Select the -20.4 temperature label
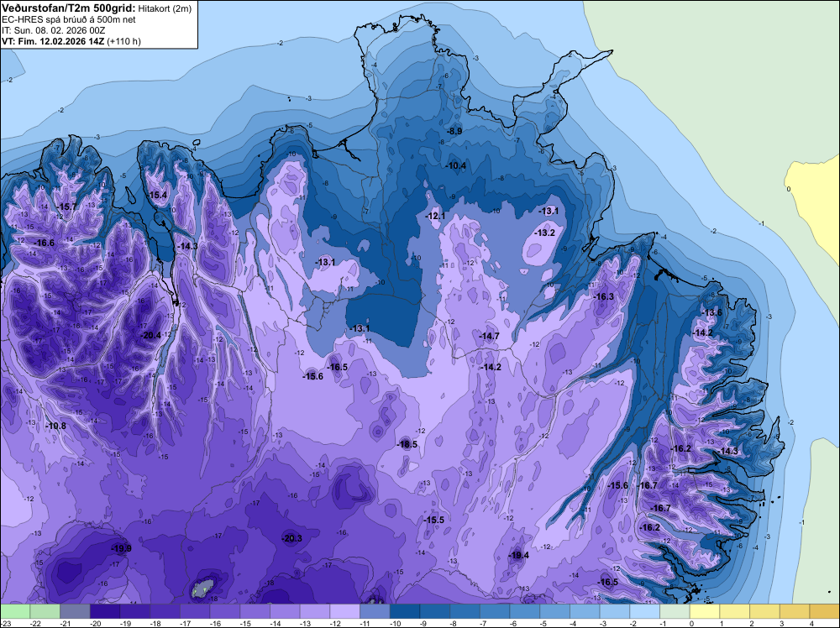Viewport: 840px width, 628px height. [x=150, y=336]
